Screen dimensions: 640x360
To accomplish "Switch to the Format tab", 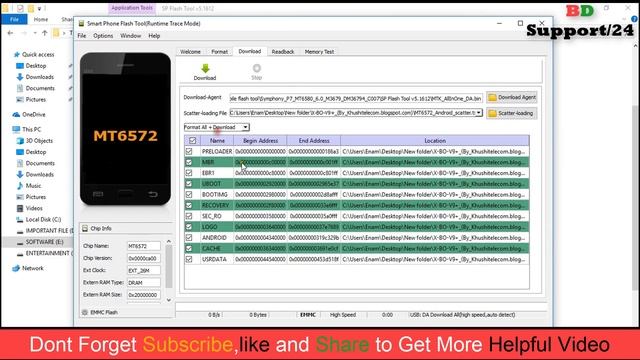I will [220, 52].
